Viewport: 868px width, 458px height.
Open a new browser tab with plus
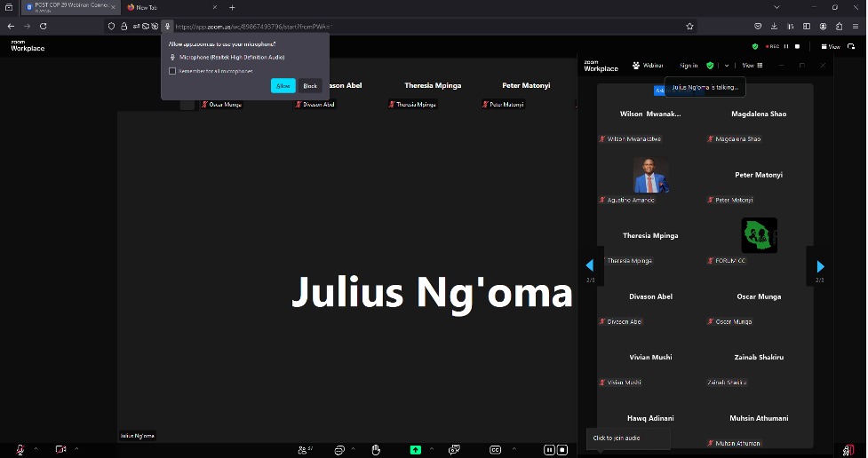[232, 7]
